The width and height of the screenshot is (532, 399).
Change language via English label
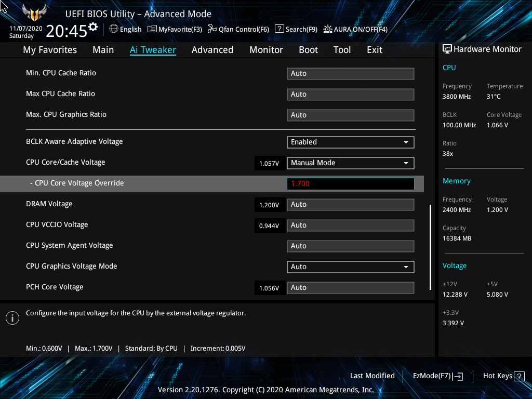130,29
